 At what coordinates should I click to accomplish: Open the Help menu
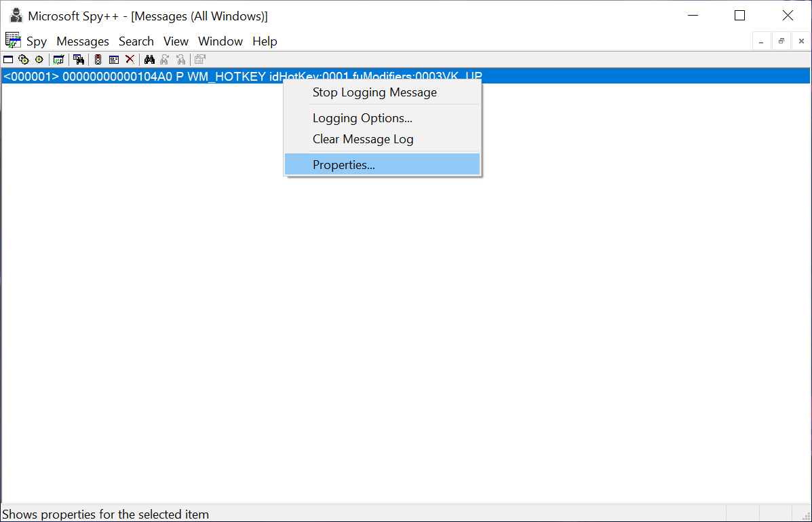click(265, 41)
